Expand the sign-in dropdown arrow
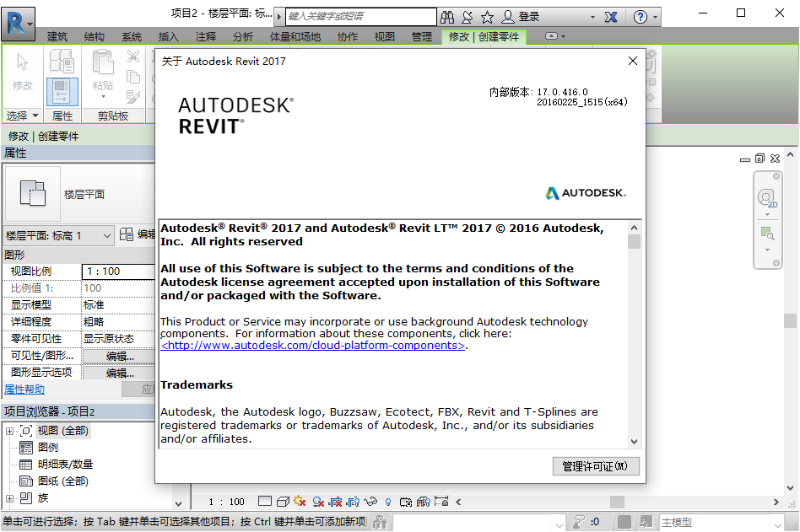Screen dimensions: 800x532 [592, 18]
